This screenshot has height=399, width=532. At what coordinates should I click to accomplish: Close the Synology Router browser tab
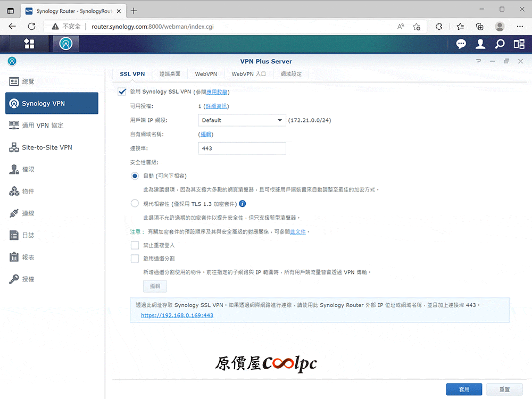119,11
